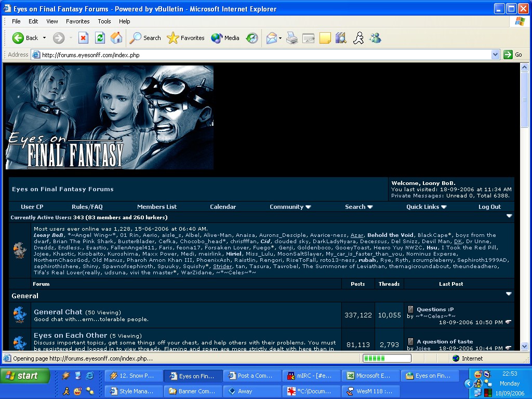Screen dimensions: 532x399
Task: Open 'A question of taste' thread
Action: (445, 341)
